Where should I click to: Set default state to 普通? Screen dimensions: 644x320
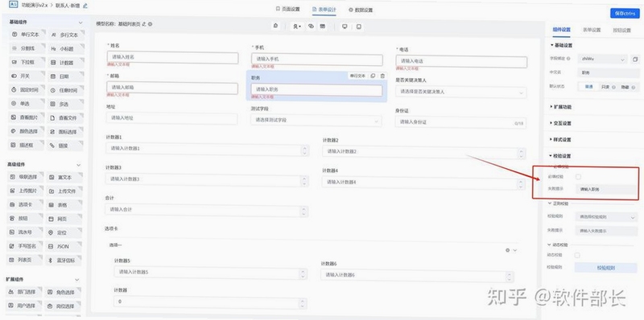(588, 87)
